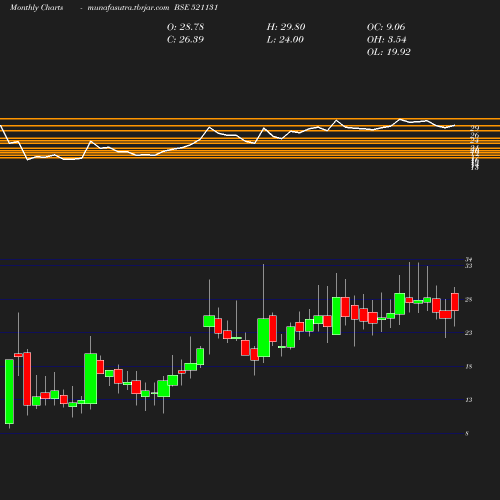Screen dimensions: 500x500
Task: Click the 34 price axis label
Action: click(x=469, y=259)
